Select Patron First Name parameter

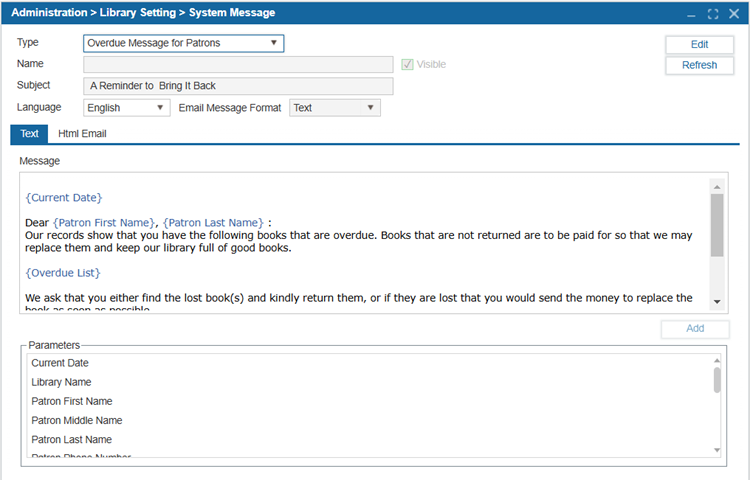[71, 401]
